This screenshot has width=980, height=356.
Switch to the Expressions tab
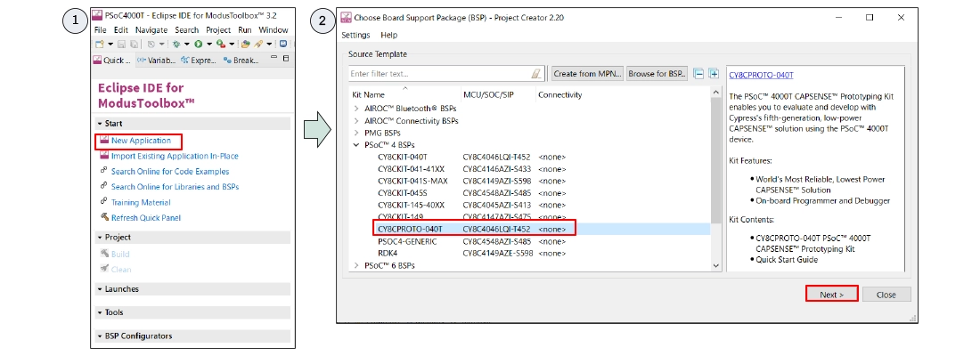[198, 60]
